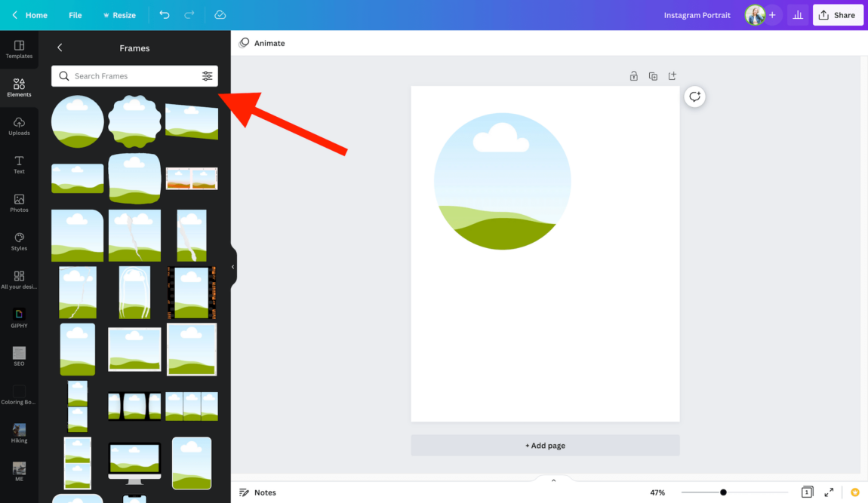Collapse the side panel with the handle
The width and height of the screenshot is (868, 503).
[x=233, y=267]
